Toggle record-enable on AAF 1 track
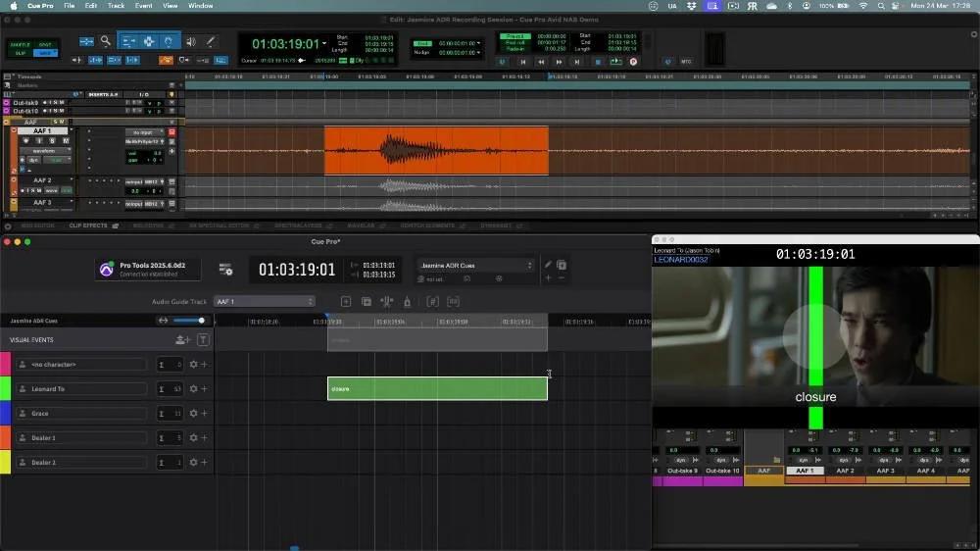The width and height of the screenshot is (980, 551). click(x=25, y=141)
